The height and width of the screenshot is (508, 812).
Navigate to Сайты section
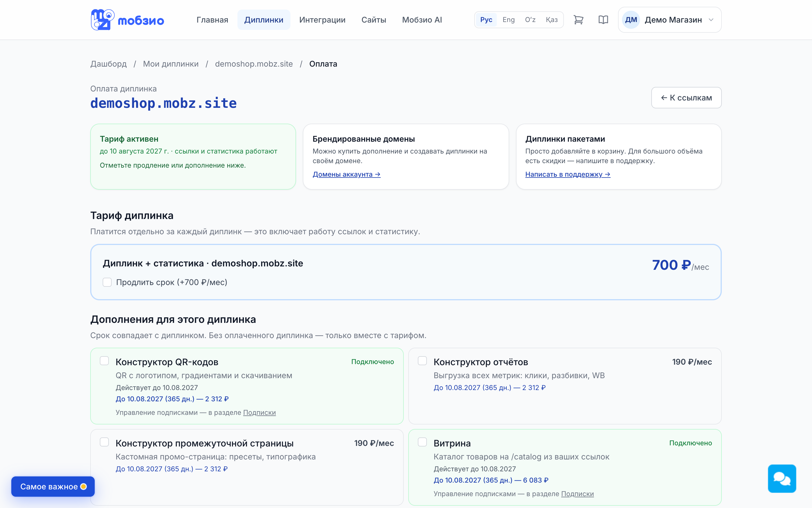(374, 20)
